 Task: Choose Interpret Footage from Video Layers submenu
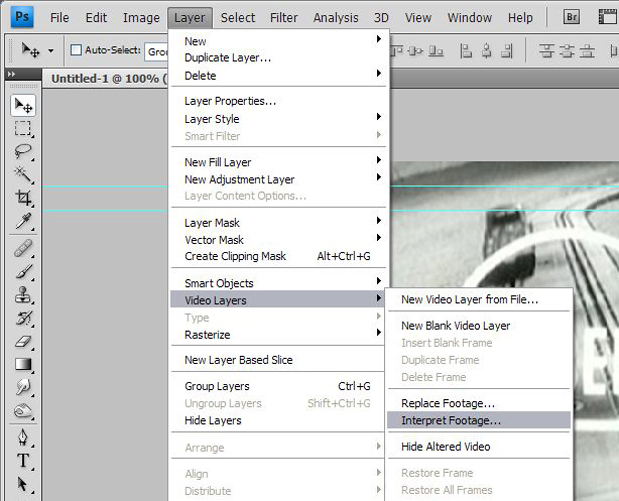(479, 420)
